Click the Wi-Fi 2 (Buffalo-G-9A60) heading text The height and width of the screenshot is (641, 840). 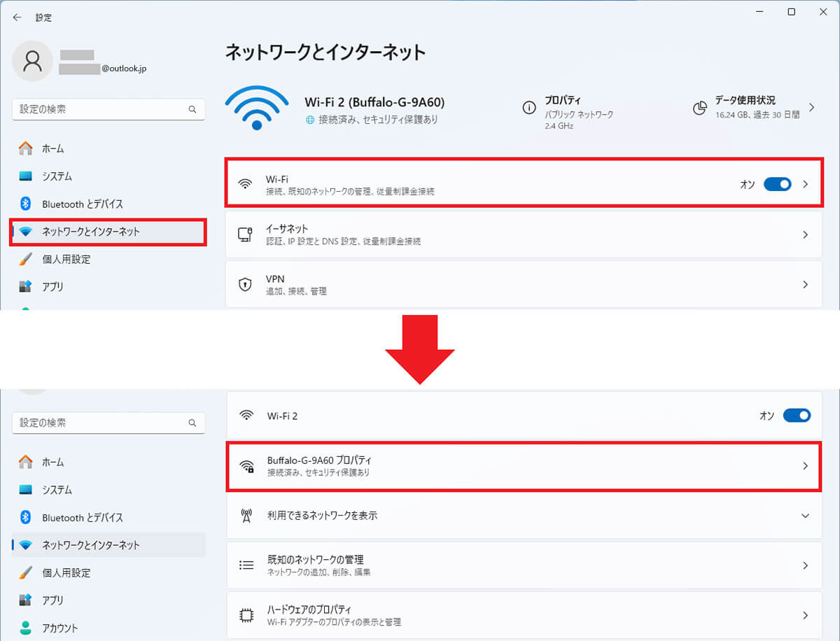point(374,103)
